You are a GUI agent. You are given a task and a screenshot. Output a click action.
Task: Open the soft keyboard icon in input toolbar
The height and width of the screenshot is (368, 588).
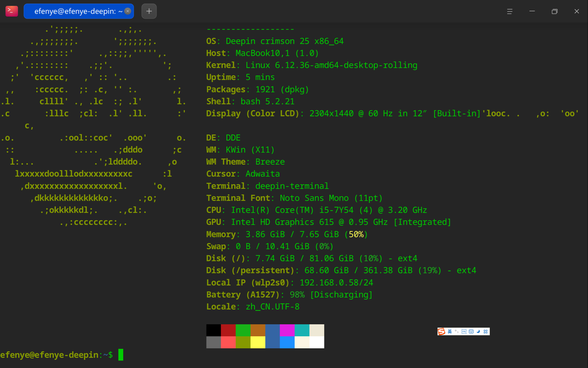pyautogui.click(x=471, y=331)
